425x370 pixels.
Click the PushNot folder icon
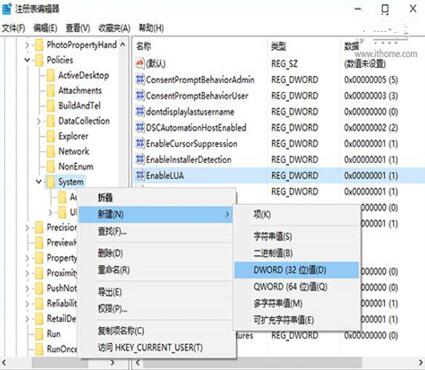tap(39, 288)
